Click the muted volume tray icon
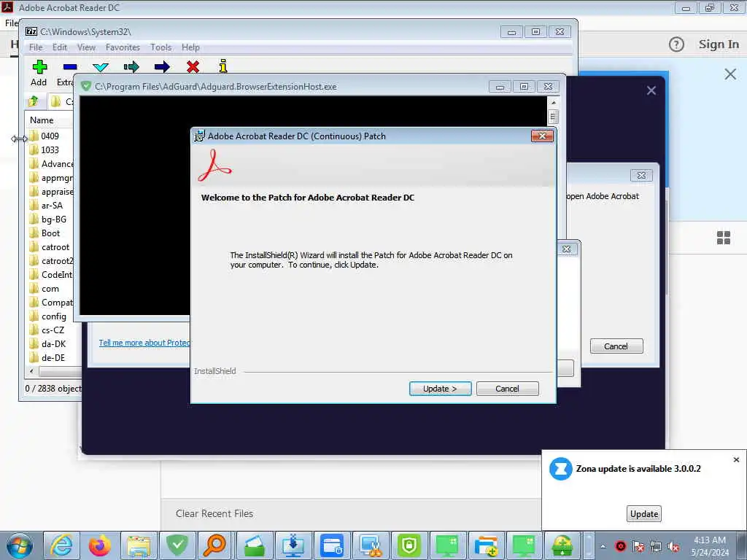 (673, 547)
